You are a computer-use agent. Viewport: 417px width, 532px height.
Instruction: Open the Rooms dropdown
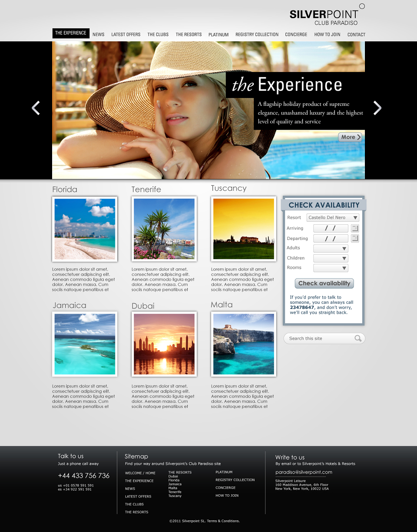[331, 268]
